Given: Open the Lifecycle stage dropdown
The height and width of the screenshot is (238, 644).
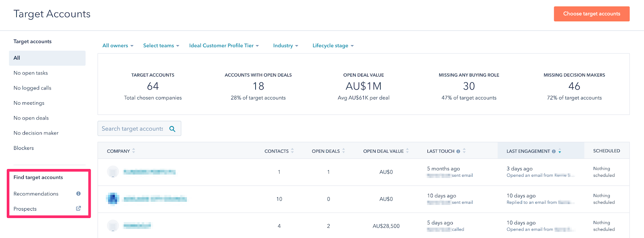Looking at the screenshot, I should coord(333,46).
